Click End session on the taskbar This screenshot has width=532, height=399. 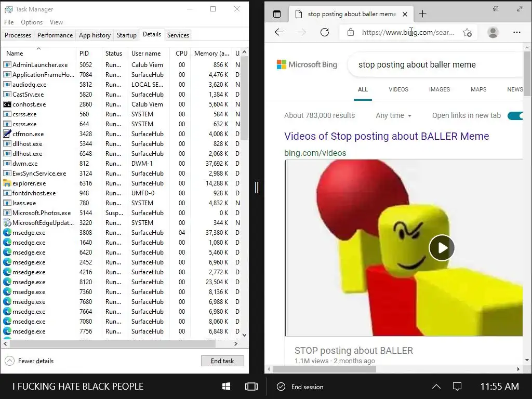[x=307, y=387]
